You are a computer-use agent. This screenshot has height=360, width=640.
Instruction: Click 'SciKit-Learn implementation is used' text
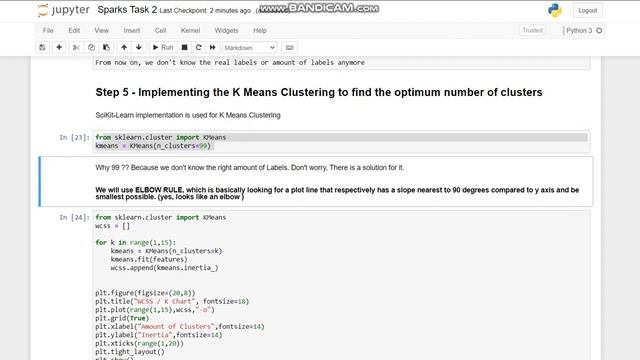[x=188, y=115]
